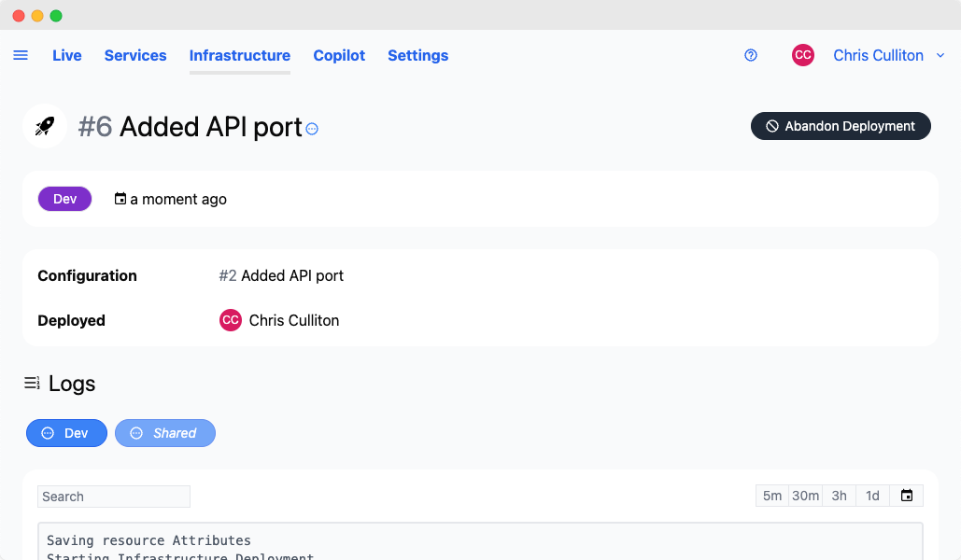Image resolution: width=961 pixels, height=560 pixels.
Task: Maximize the window with the green button
Action: pyautogui.click(x=56, y=16)
